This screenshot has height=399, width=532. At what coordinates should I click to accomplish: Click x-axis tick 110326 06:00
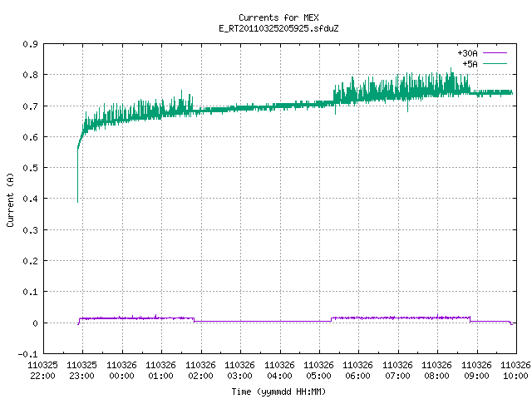click(x=358, y=371)
